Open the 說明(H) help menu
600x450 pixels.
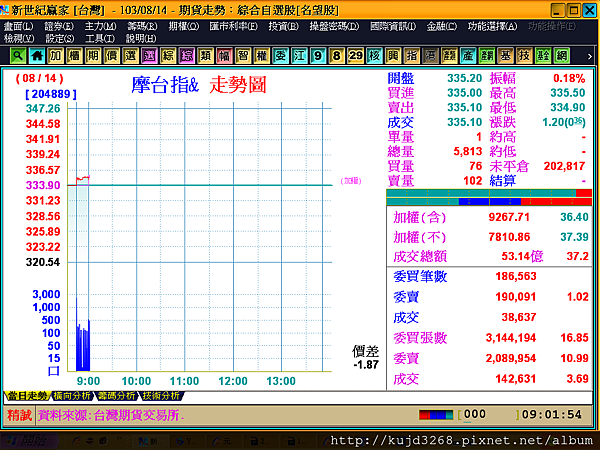click(141, 39)
